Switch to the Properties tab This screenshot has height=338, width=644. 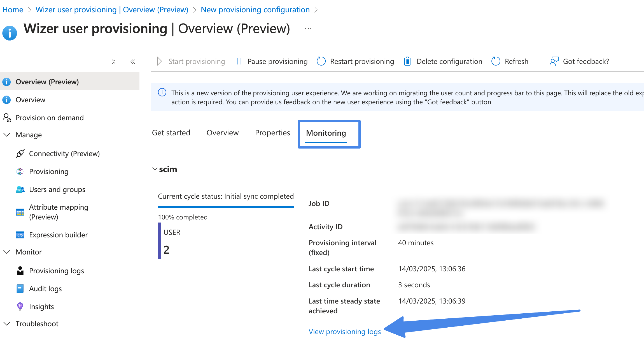pyautogui.click(x=272, y=133)
